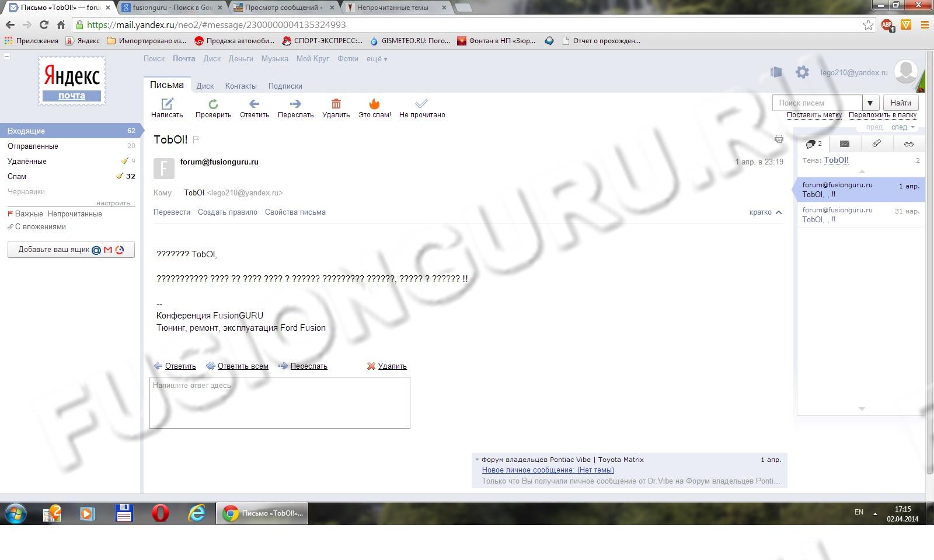This screenshot has width=934, height=560.
Task: Open mail settings gear icon
Action: pos(803,72)
